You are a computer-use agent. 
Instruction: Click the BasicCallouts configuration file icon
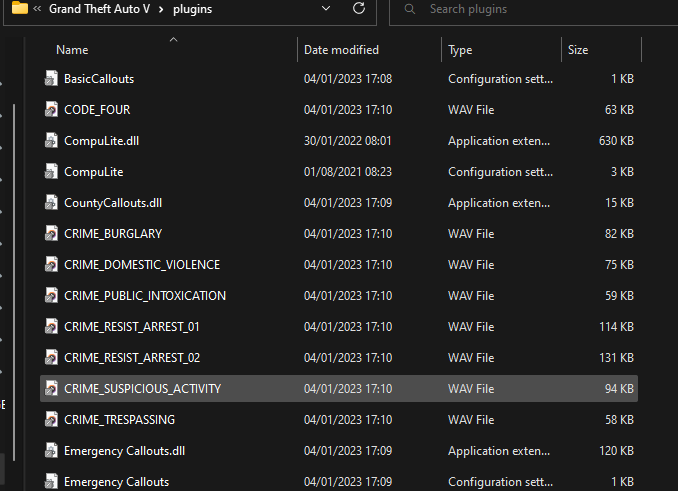coord(52,79)
